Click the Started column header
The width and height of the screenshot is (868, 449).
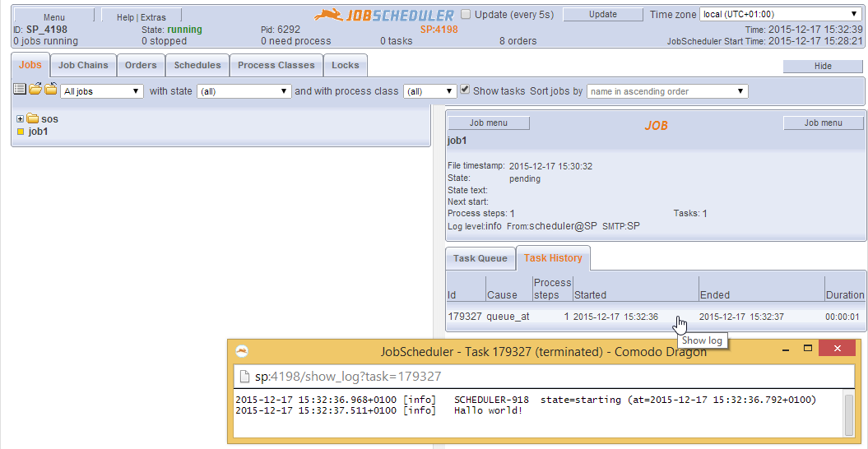(x=590, y=295)
